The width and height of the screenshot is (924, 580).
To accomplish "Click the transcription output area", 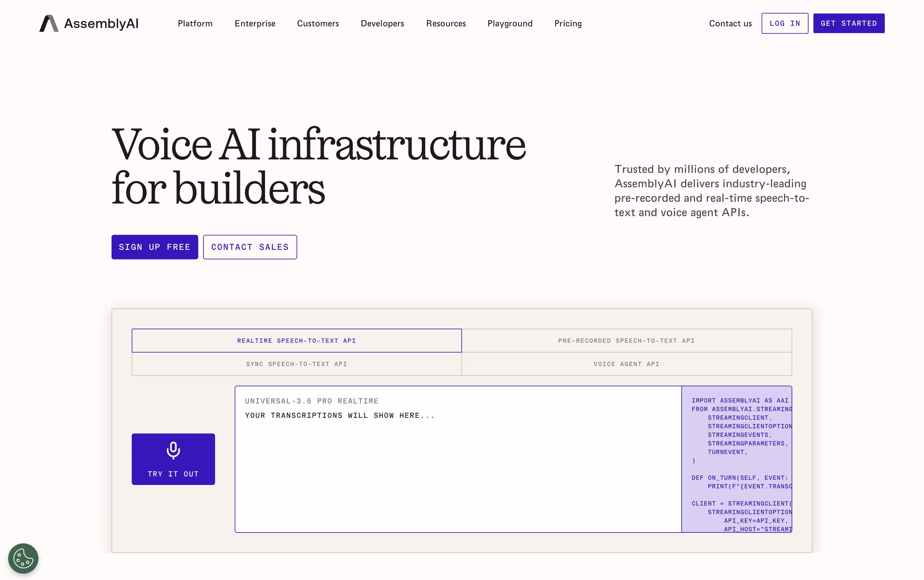I will pos(458,459).
